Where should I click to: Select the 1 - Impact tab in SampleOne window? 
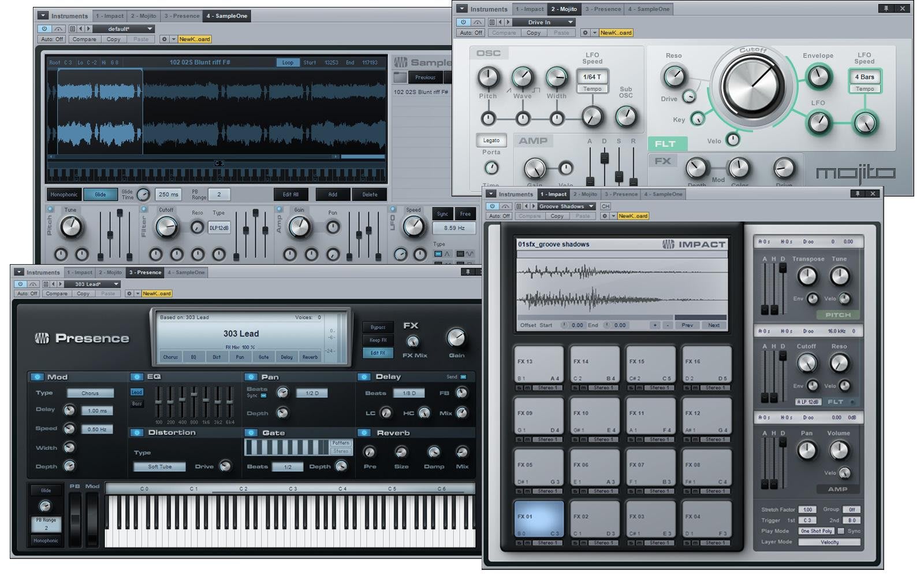[110, 16]
